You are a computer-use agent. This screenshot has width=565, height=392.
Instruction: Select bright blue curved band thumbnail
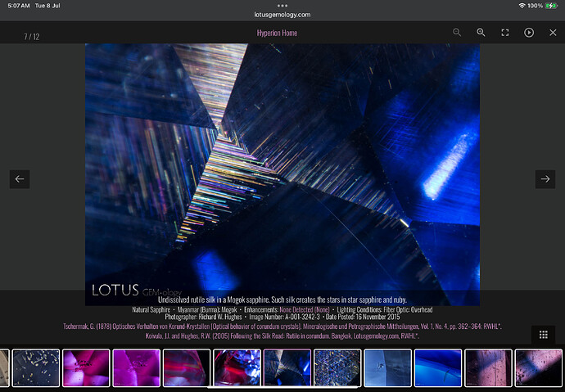coord(438,367)
